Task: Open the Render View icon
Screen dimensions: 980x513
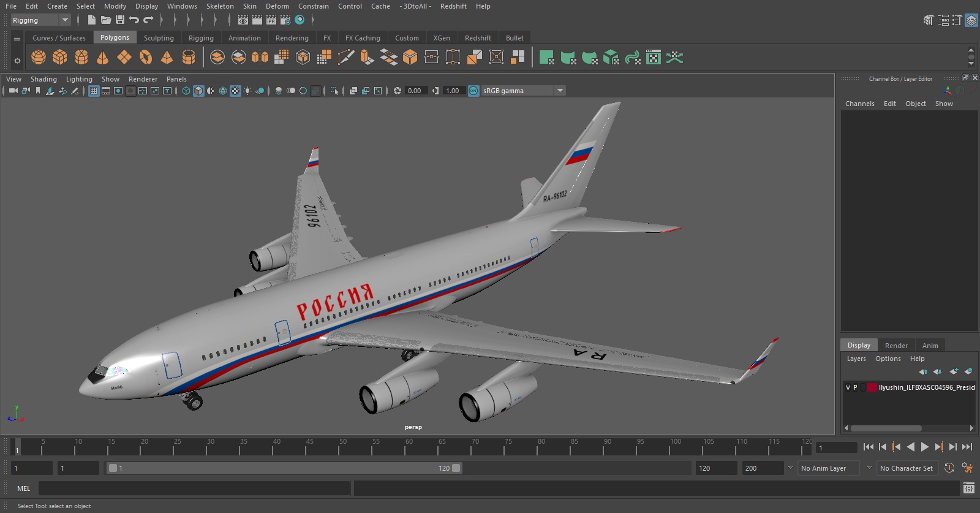Action: (243, 20)
